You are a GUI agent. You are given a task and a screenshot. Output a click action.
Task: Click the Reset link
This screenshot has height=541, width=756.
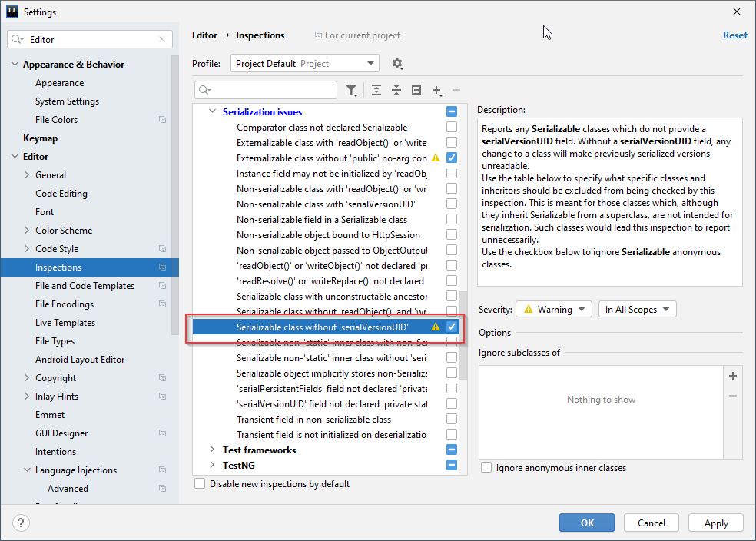click(734, 35)
